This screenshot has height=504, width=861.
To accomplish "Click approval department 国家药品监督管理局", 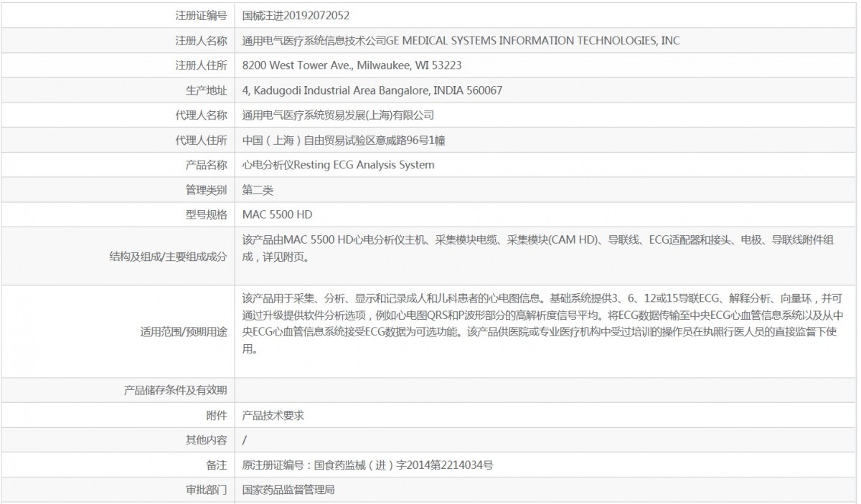I will (289, 490).
